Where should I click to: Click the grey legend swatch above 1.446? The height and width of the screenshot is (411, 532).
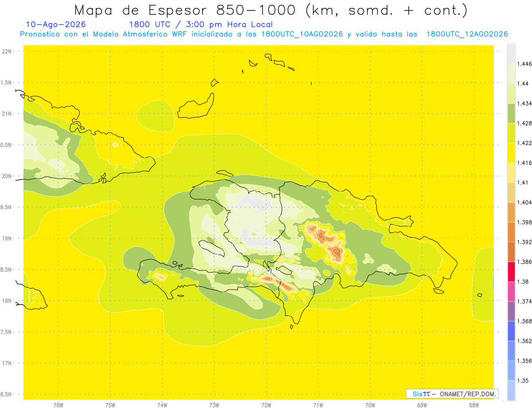point(511,54)
